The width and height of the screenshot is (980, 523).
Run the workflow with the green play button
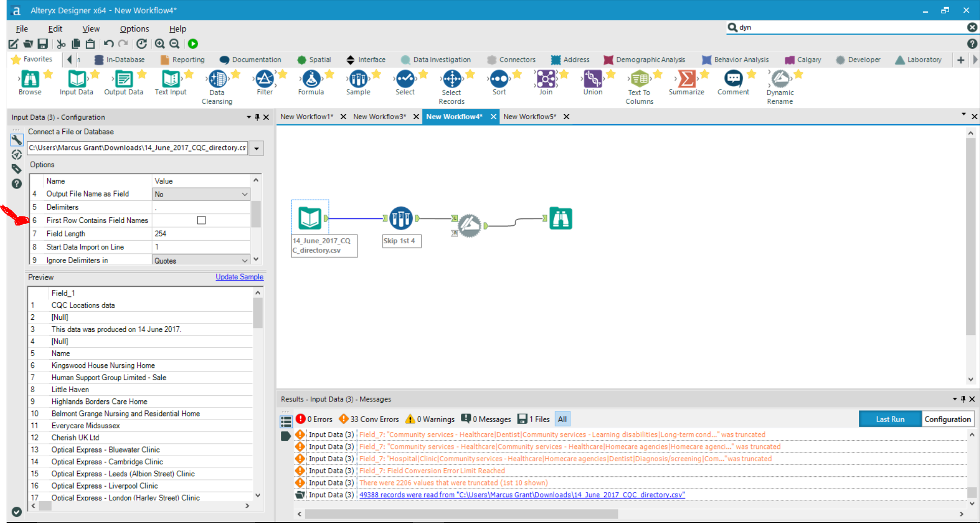[x=193, y=44]
